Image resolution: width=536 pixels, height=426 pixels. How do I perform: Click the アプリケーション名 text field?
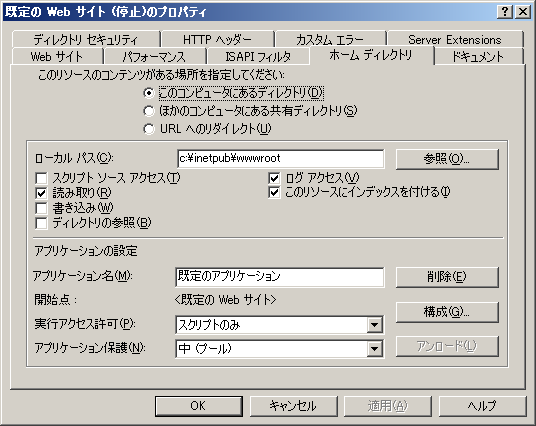pos(280,277)
